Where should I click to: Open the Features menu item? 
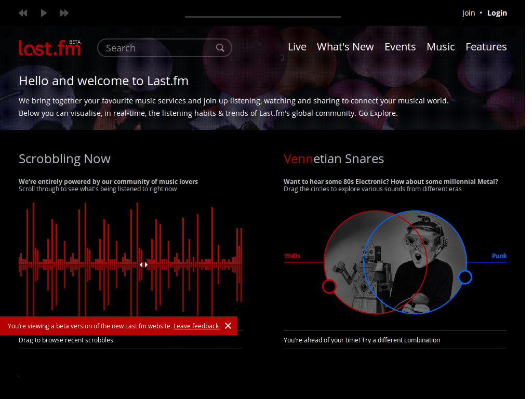coord(486,47)
